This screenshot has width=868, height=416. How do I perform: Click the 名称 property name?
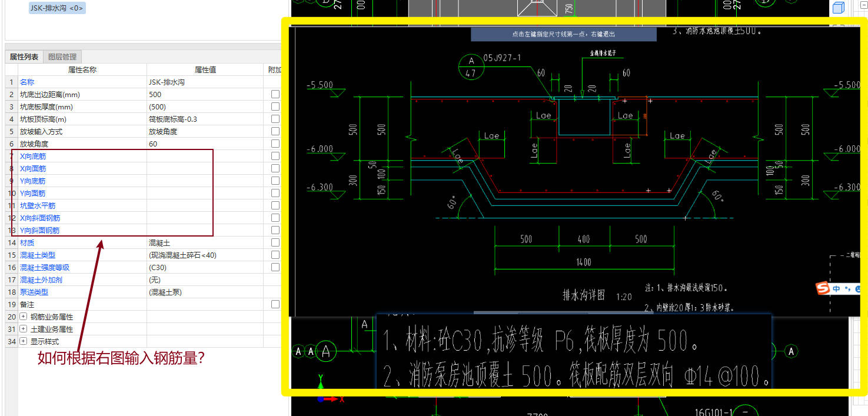point(27,82)
